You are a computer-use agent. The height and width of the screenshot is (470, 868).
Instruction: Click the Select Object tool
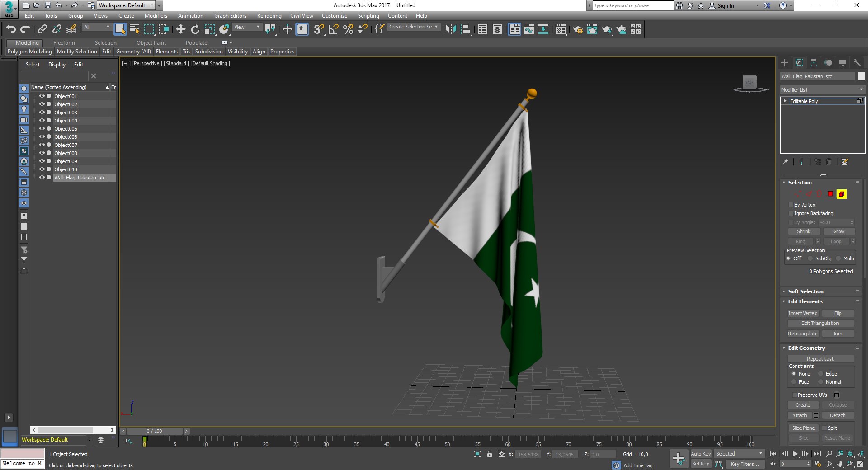click(x=120, y=29)
